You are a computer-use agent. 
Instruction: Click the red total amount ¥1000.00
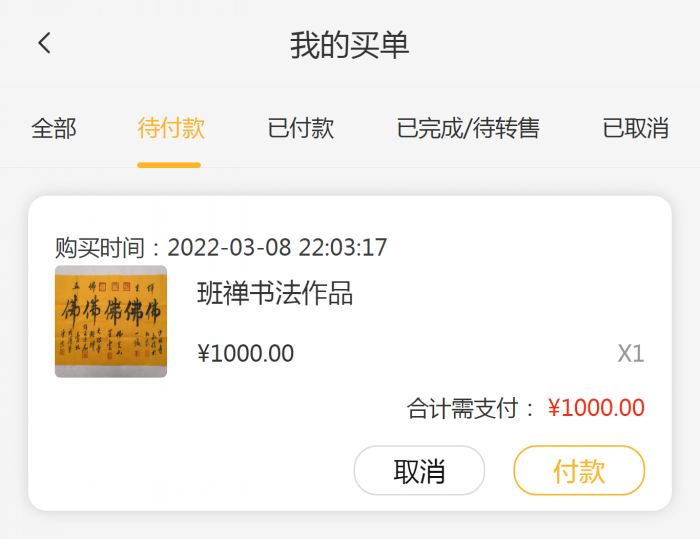596,407
